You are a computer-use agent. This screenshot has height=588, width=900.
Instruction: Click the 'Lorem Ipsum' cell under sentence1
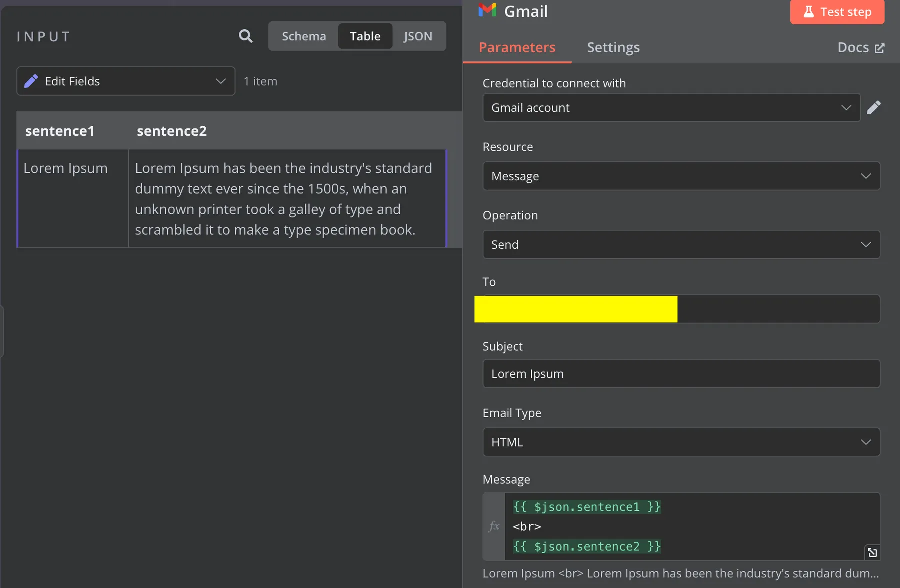(x=73, y=198)
